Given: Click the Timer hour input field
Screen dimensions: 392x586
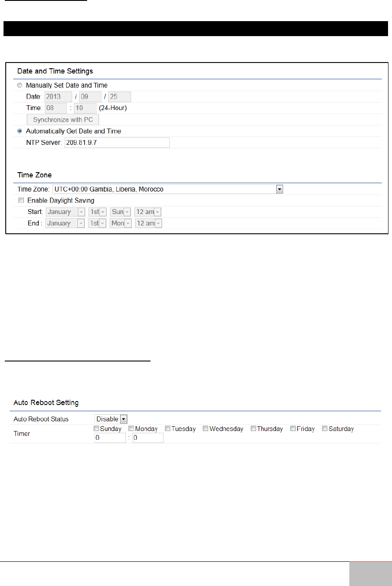Looking at the screenshot, I should coord(110,438).
